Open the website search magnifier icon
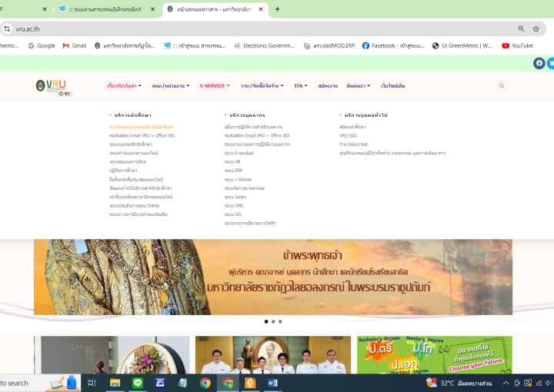 pos(502,86)
